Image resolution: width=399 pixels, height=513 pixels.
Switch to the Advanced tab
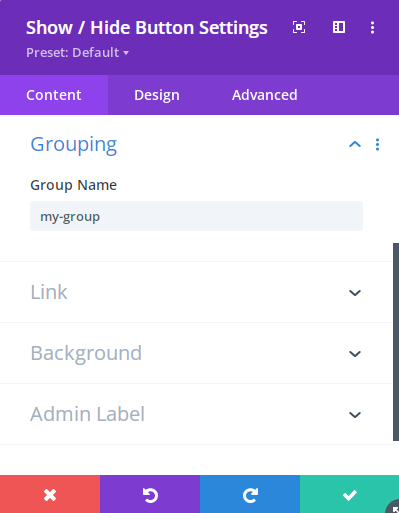(x=265, y=95)
